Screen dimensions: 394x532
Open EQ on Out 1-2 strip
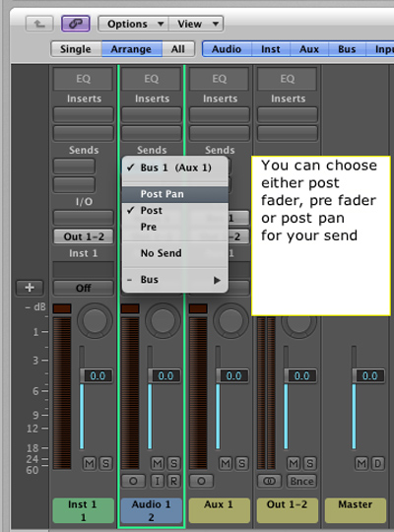pyautogui.click(x=288, y=79)
